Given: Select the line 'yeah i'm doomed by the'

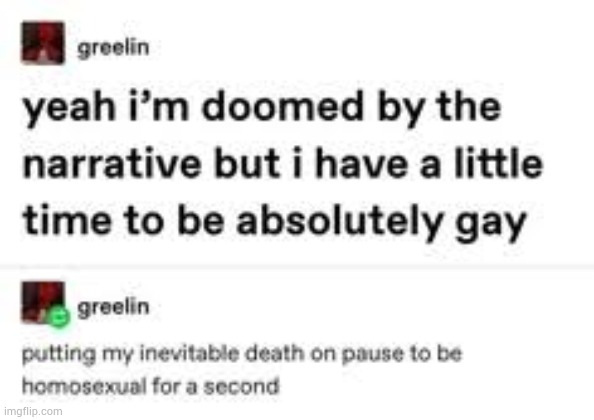Looking at the screenshot, I should click(x=262, y=108).
